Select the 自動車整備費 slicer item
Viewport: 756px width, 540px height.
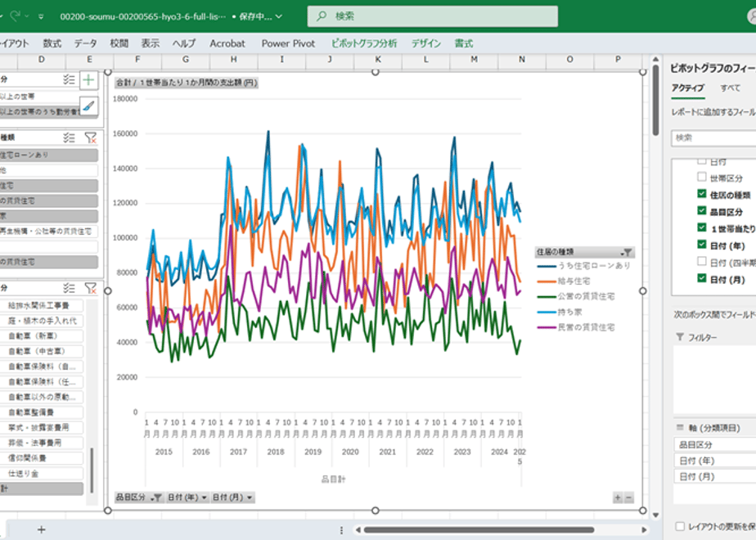point(42,412)
